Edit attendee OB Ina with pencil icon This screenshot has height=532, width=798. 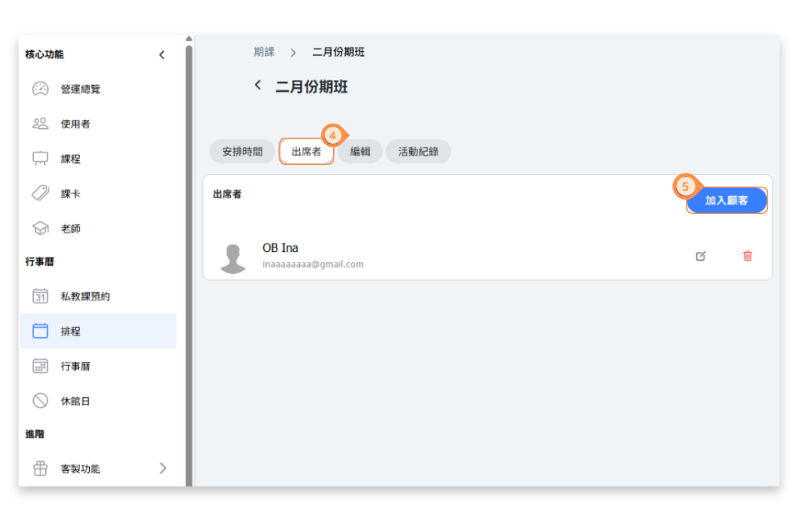[x=700, y=256]
